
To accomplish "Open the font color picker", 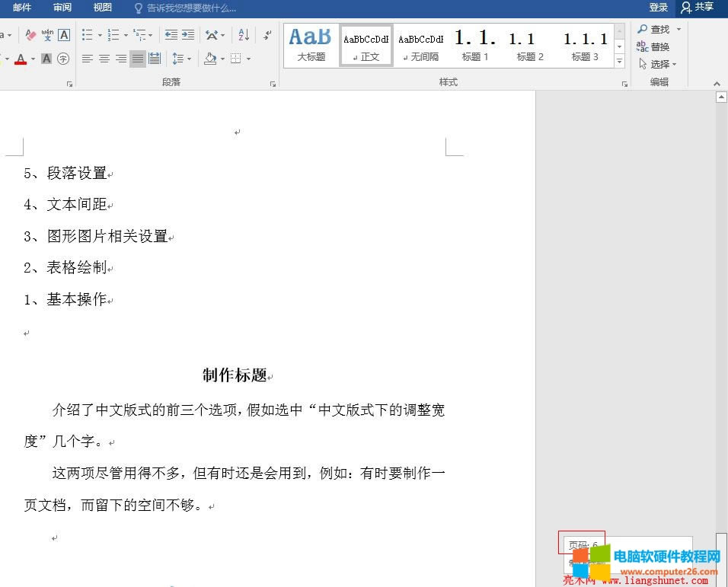I will (31, 59).
